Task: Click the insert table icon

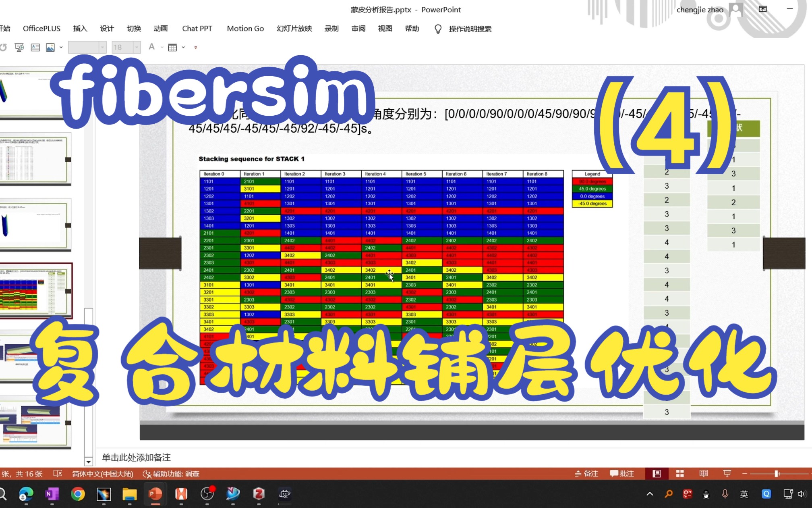Action: tap(172, 48)
